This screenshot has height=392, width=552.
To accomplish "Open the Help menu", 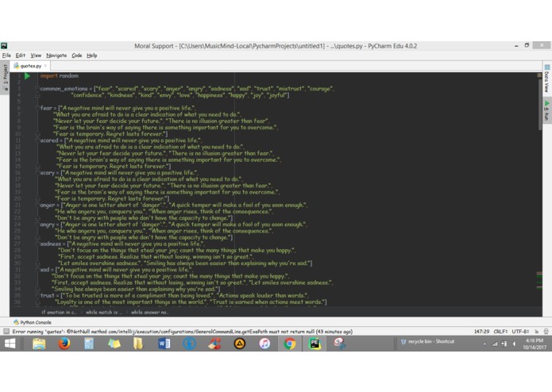I will coord(92,56).
